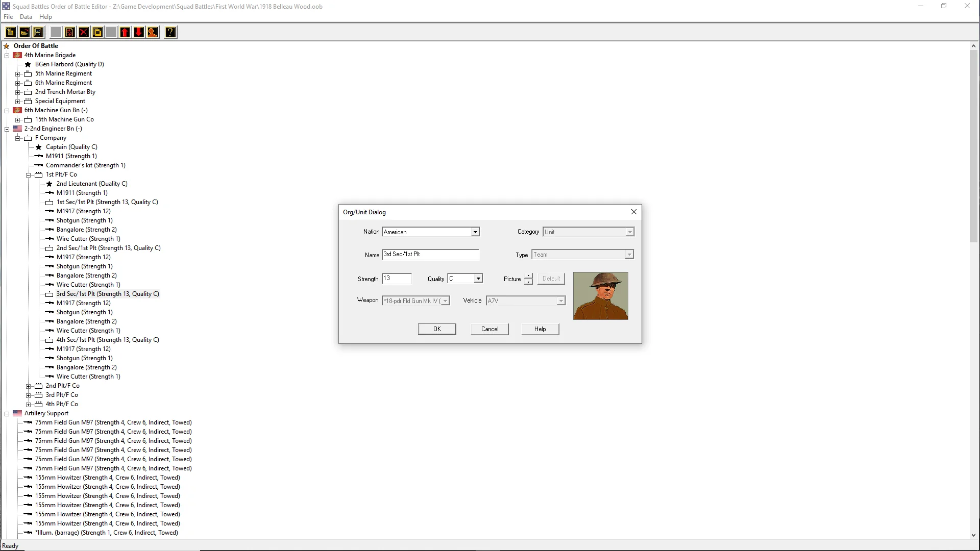Click the question mark help icon
The width and height of the screenshot is (980, 551).
[x=170, y=32]
